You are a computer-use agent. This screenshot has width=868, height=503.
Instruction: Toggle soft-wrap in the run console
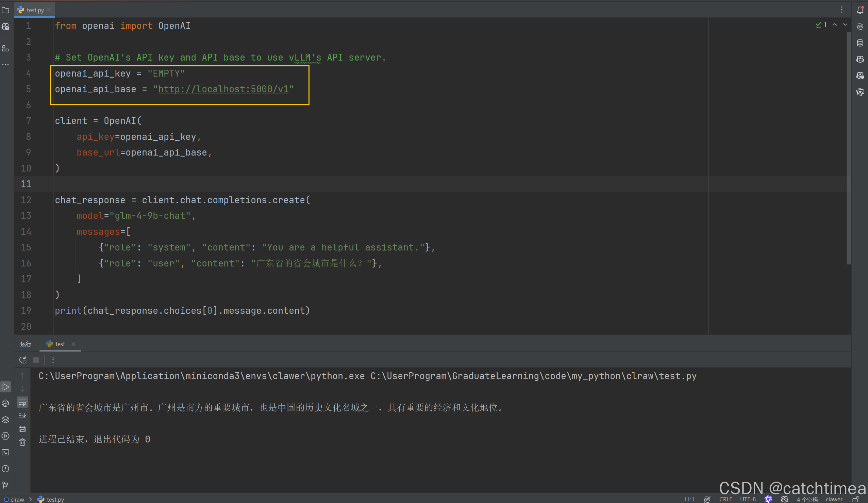(x=22, y=402)
